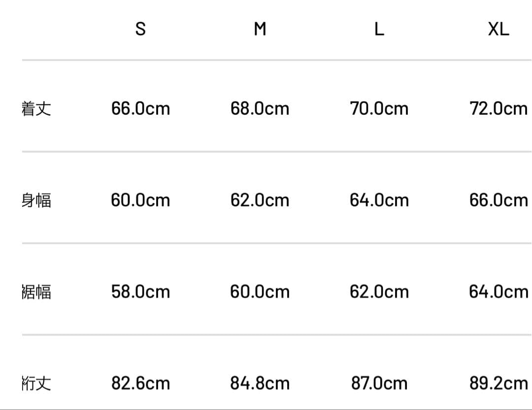Select the 89.2cm cell under XL

pyautogui.click(x=499, y=383)
